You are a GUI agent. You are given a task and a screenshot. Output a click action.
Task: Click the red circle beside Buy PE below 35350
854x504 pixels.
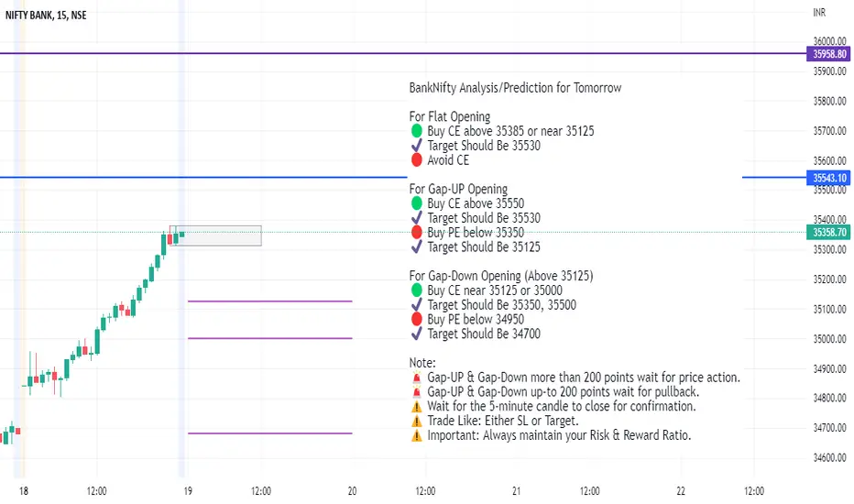point(417,233)
